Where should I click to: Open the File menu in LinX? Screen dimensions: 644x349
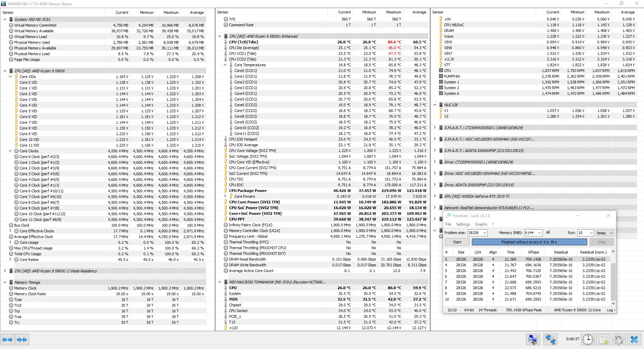tap(448, 224)
